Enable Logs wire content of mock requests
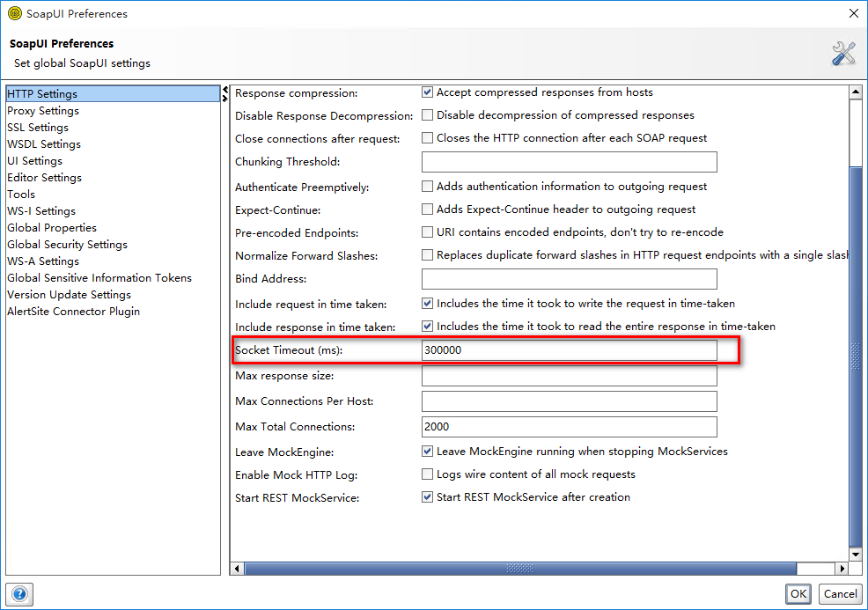The height and width of the screenshot is (610, 868). pyautogui.click(x=427, y=474)
